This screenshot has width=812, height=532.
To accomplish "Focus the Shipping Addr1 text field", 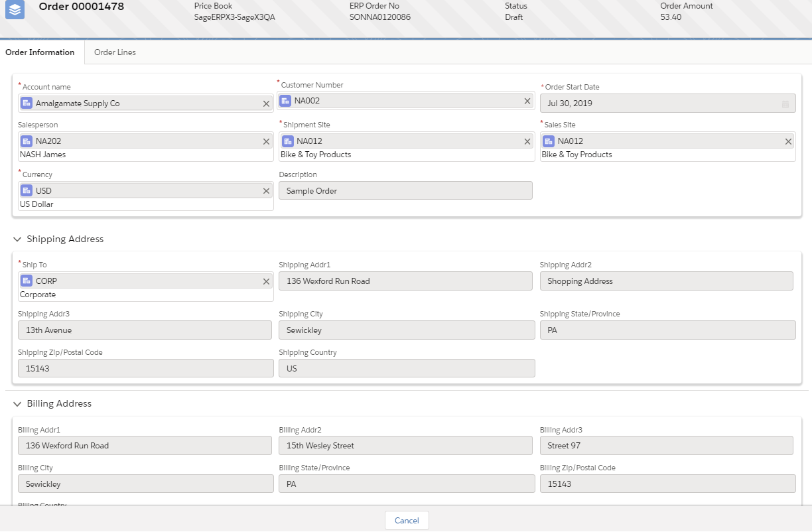I will tap(405, 281).
